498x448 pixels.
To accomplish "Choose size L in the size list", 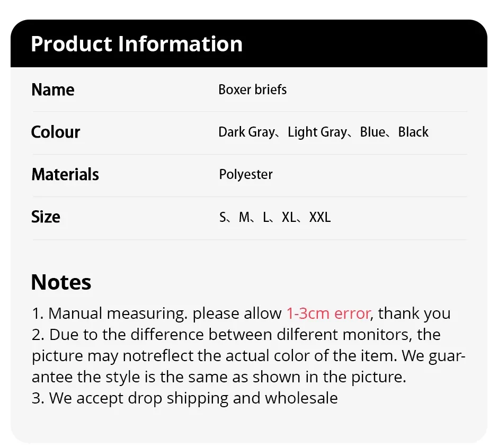I will pyautogui.click(x=266, y=217).
